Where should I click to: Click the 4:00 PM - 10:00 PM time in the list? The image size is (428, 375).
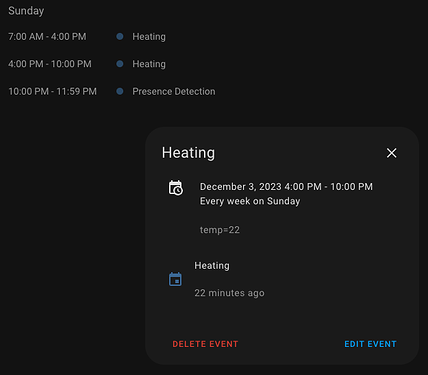pyautogui.click(x=50, y=64)
